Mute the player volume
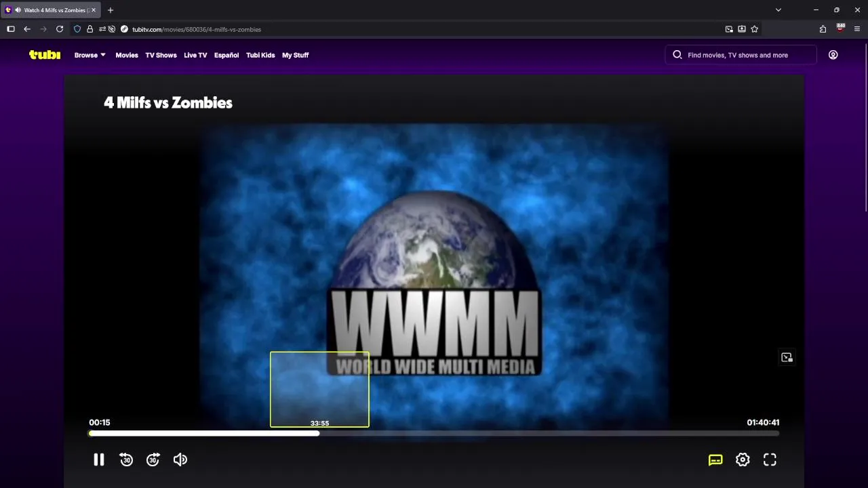This screenshot has width=868, height=488. coord(180,460)
